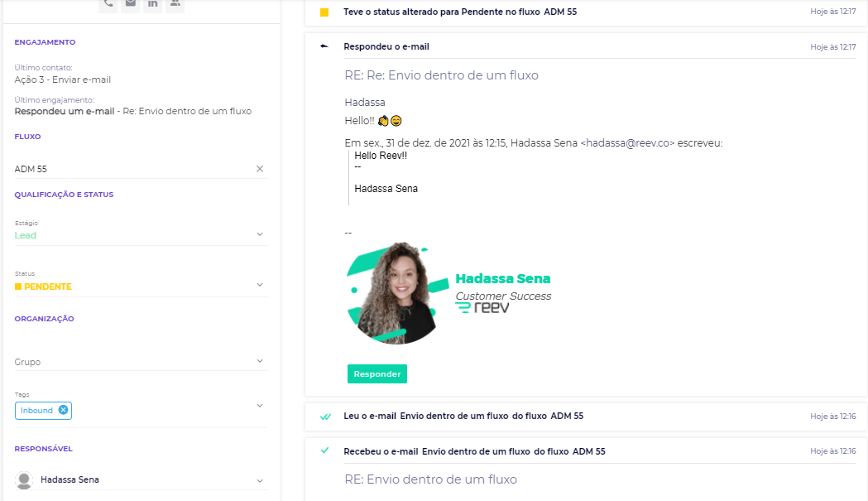Click the reply arrow icon on email

click(x=324, y=46)
